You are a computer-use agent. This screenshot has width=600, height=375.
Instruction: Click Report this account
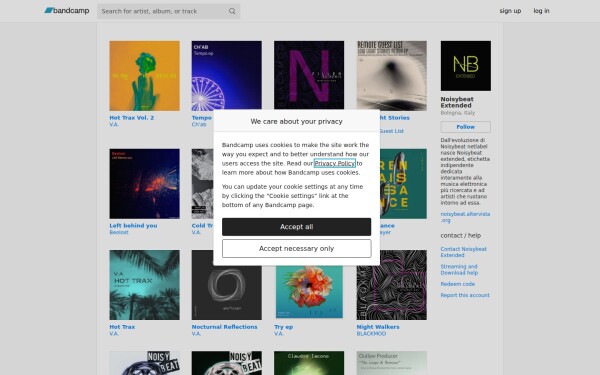465,295
